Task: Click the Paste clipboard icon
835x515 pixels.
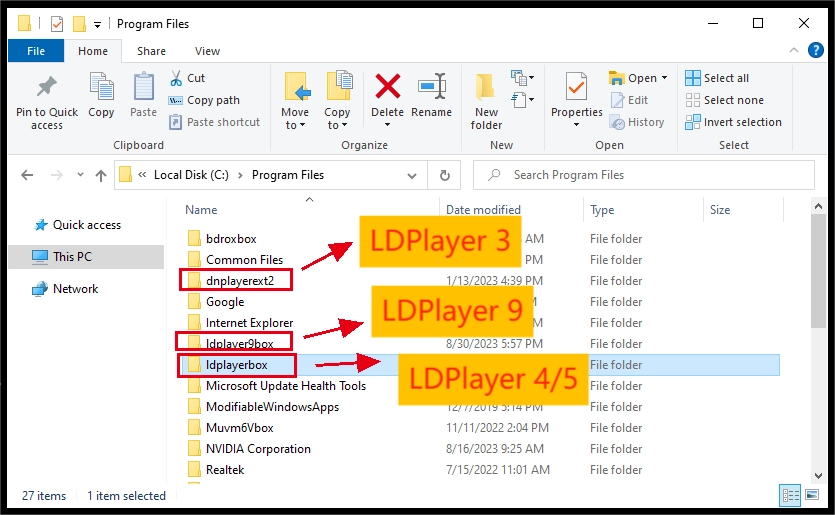Action: (x=143, y=86)
